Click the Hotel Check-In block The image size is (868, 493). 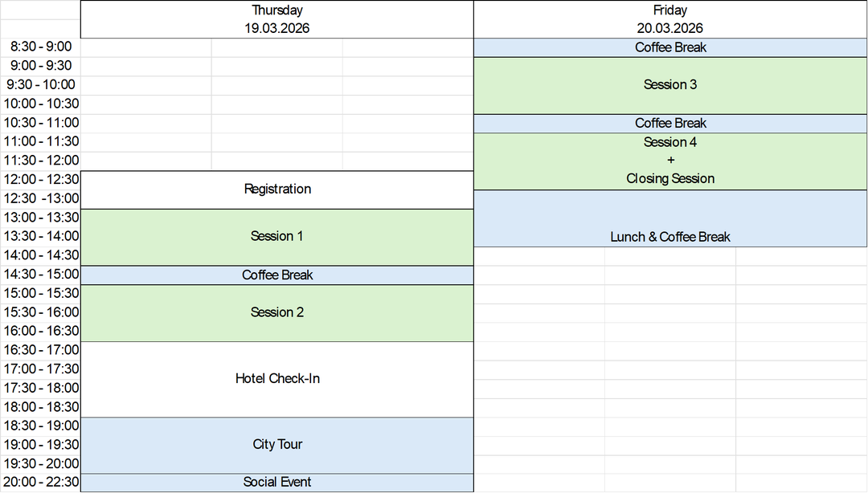277,378
